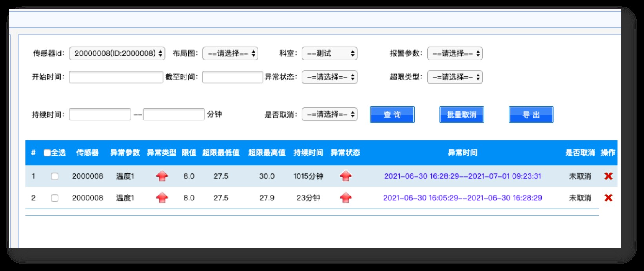Check the checkbox for row 1
This screenshot has width=644, height=271.
tap(55, 176)
